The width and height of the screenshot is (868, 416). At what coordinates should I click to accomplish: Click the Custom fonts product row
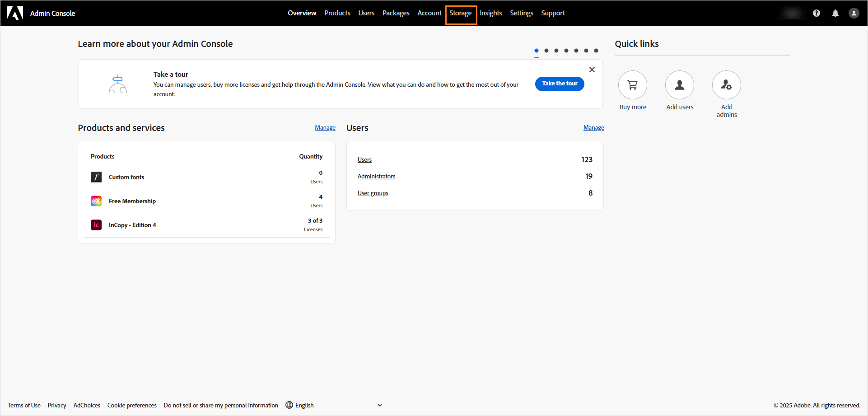tap(206, 177)
